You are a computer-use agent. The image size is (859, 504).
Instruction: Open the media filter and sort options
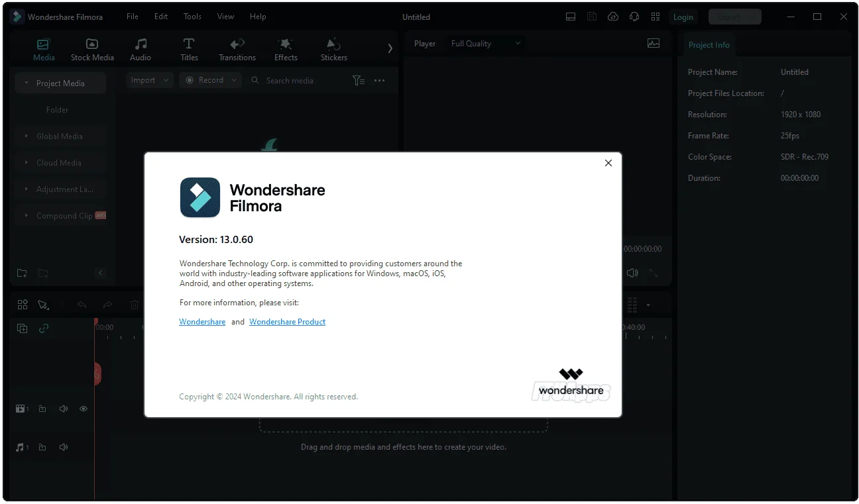click(359, 80)
